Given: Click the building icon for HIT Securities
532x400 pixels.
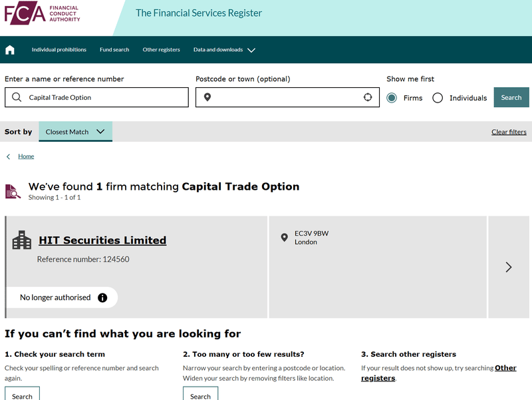Looking at the screenshot, I should coord(22,240).
